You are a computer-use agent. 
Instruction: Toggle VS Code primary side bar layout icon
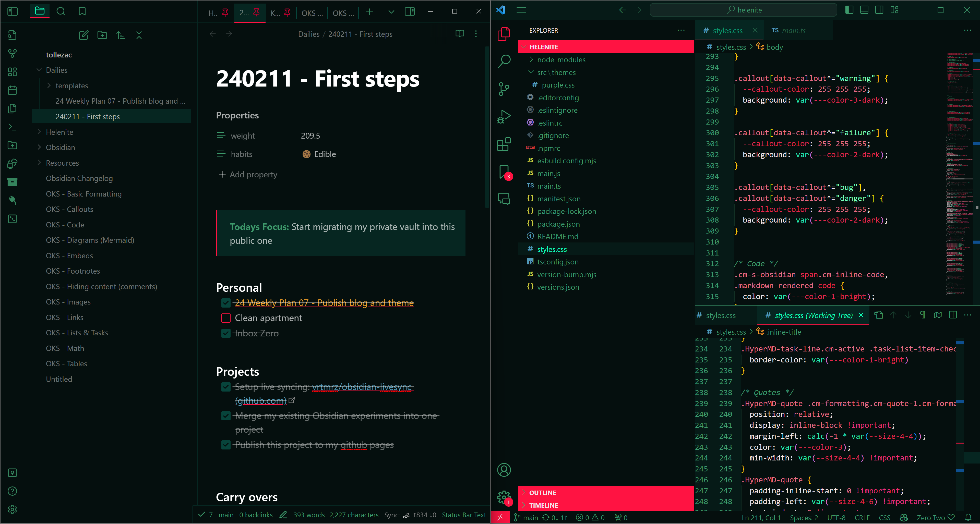coord(849,10)
